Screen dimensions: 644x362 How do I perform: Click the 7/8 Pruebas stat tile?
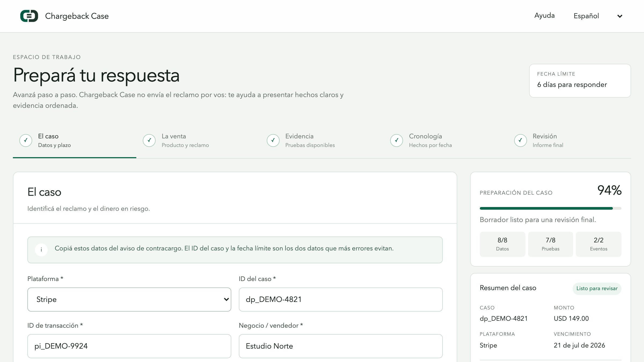pos(550,244)
